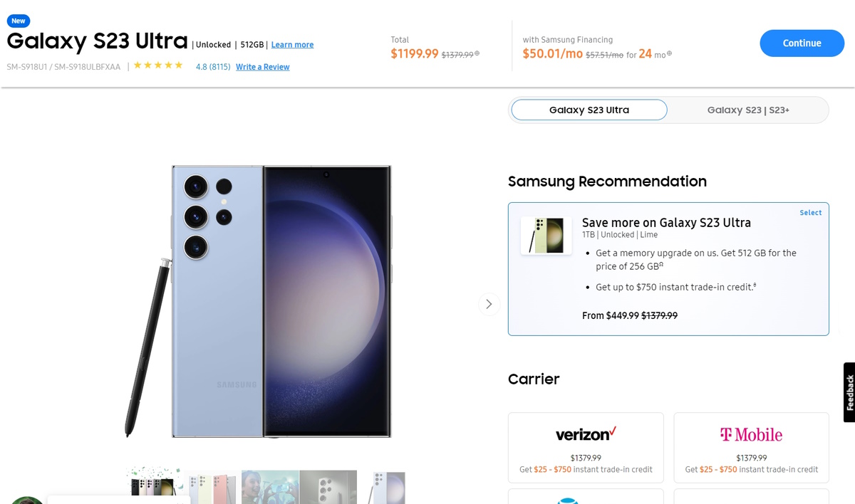The image size is (855, 504).
Task: Click the info icon beside total price
Action: tap(477, 53)
